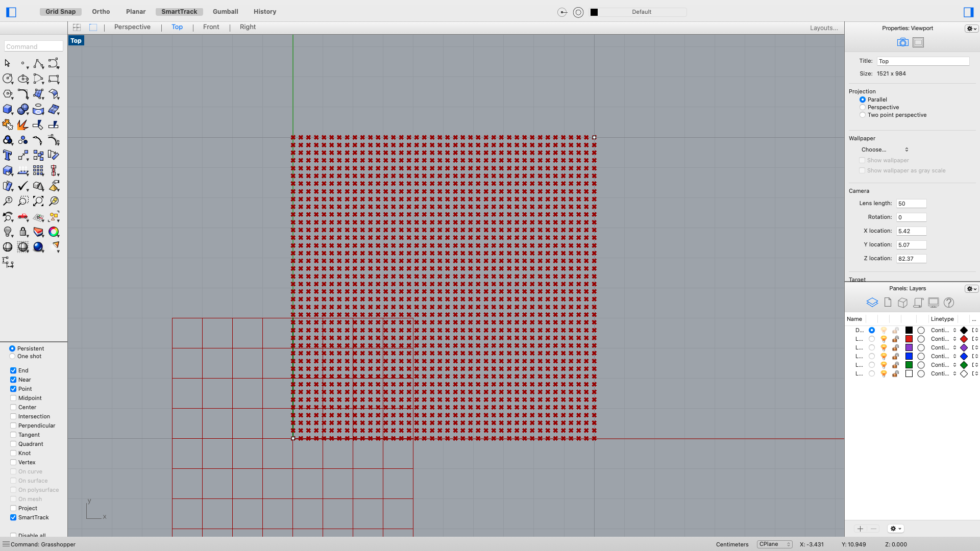
Task: Disable the End object snap
Action: point(13,370)
